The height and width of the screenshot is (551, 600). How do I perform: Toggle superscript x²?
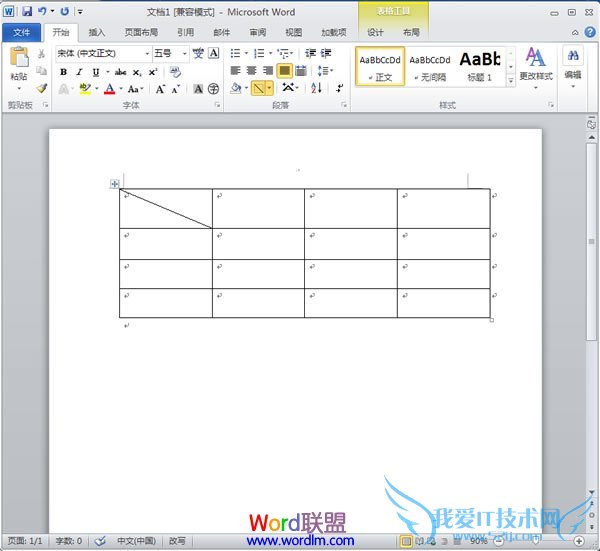(153, 72)
